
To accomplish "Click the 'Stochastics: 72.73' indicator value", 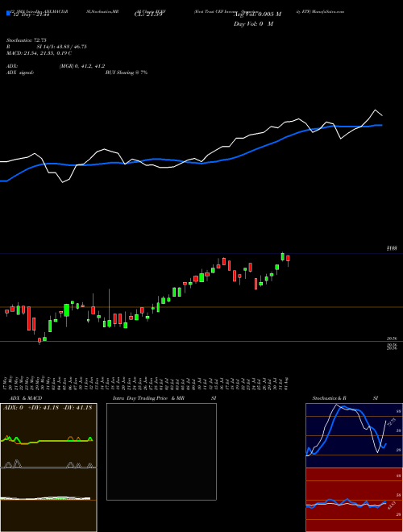I will pos(26,40).
